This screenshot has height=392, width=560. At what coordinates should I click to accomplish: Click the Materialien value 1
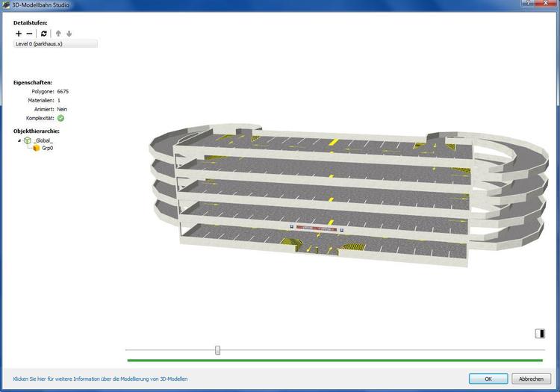[59, 100]
